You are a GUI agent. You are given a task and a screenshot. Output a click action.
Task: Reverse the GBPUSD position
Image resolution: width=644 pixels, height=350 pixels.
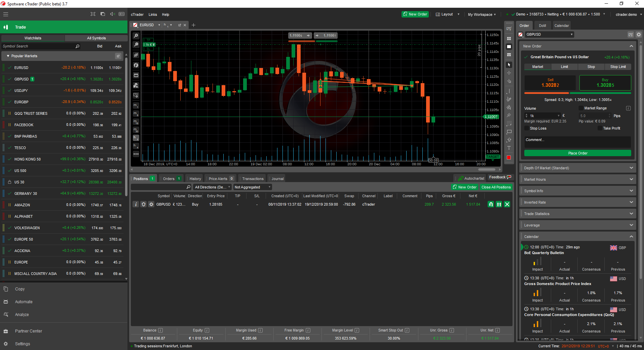(491, 204)
